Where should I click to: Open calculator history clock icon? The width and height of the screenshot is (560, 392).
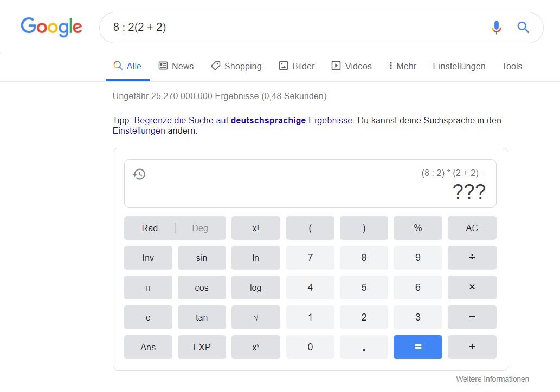point(139,174)
